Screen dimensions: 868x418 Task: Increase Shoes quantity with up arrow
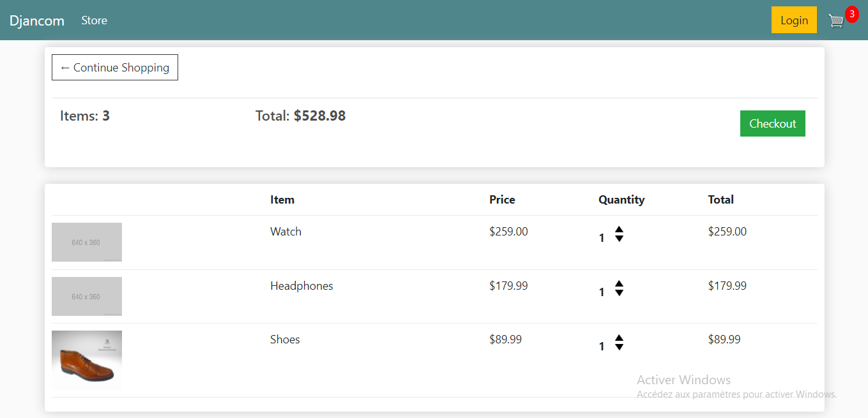[619, 338]
